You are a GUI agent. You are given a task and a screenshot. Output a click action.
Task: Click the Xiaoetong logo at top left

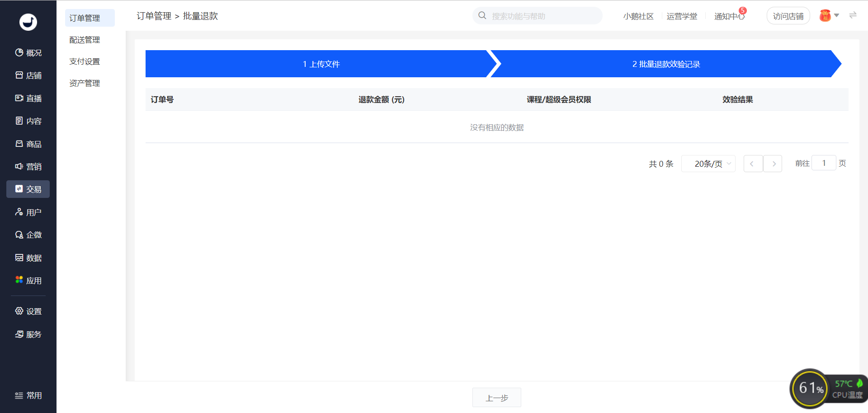click(28, 22)
